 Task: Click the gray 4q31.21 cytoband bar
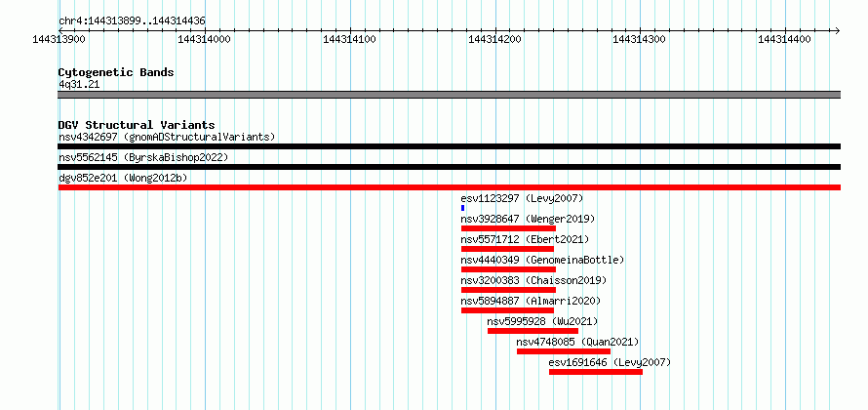click(450, 95)
